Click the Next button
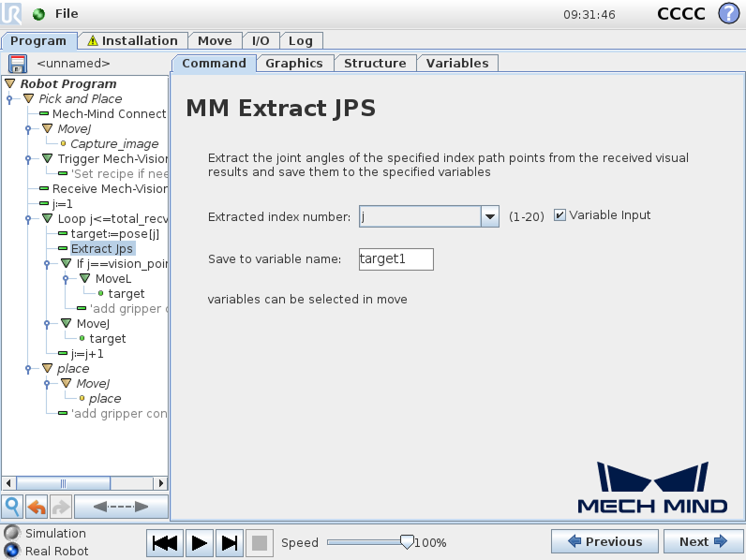This screenshot has width=746, height=560. [703, 541]
